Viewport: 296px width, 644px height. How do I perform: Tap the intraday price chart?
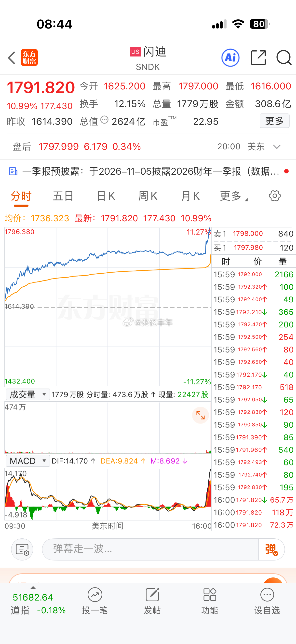coord(108,307)
